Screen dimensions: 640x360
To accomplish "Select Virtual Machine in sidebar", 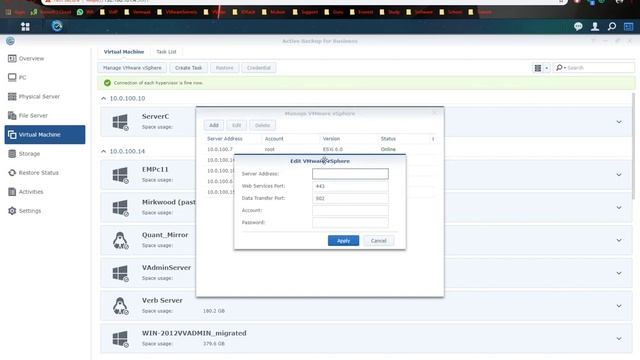I will tap(45, 134).
